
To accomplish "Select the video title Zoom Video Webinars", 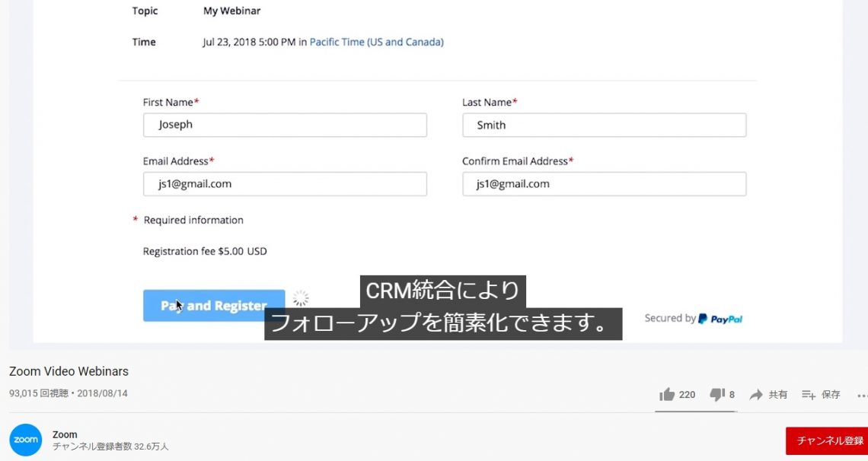I will click(69, 371).
